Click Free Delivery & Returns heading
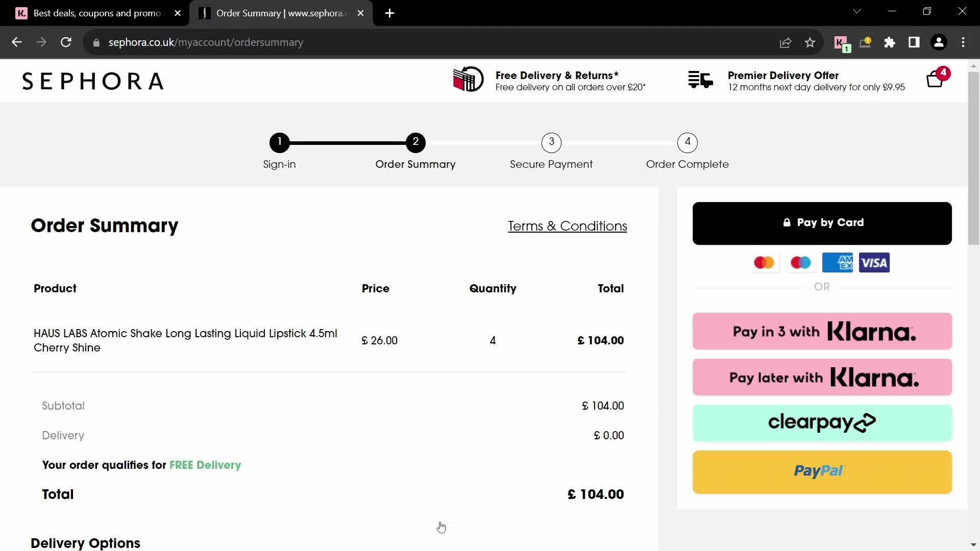The image size is (980, 551). [557, 76]
